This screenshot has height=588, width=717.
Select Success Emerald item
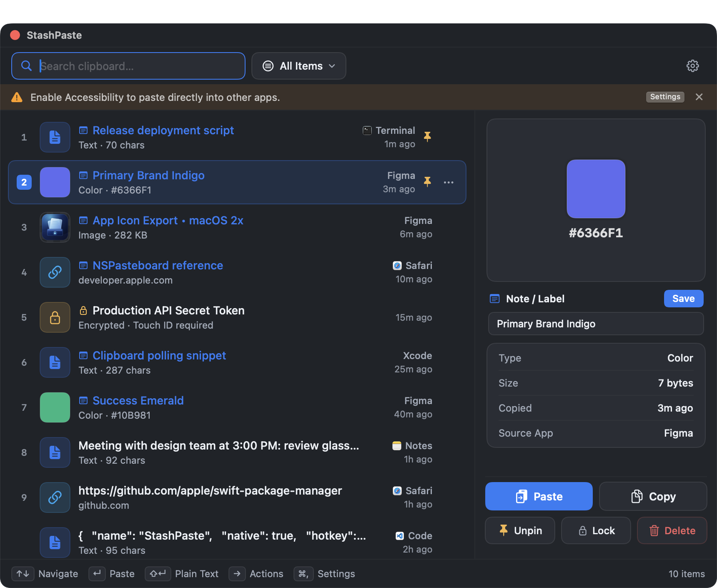(x=237, y=407)
